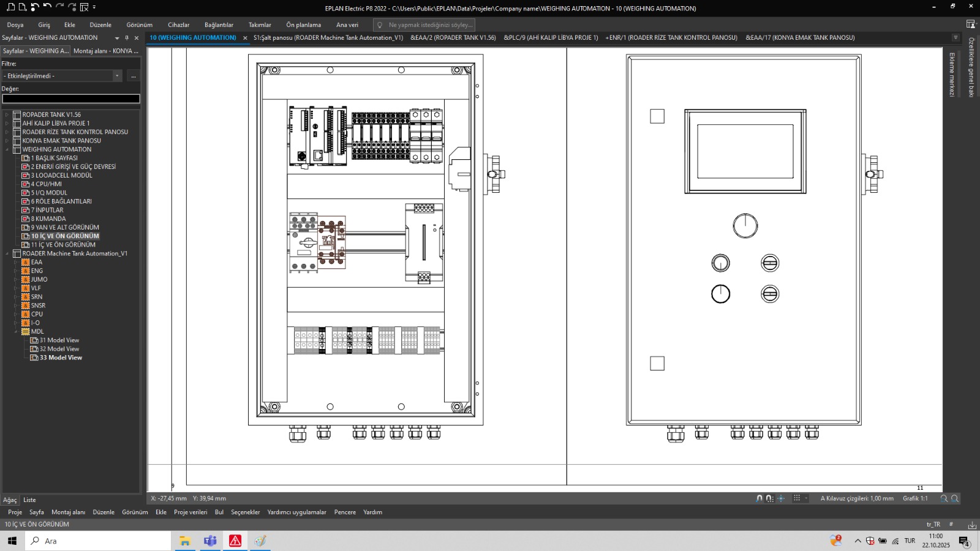The width and height of the screenshot is (980, 551).
Task: Click the zoom window magnifier in the status bar
Action: (944, 498)
